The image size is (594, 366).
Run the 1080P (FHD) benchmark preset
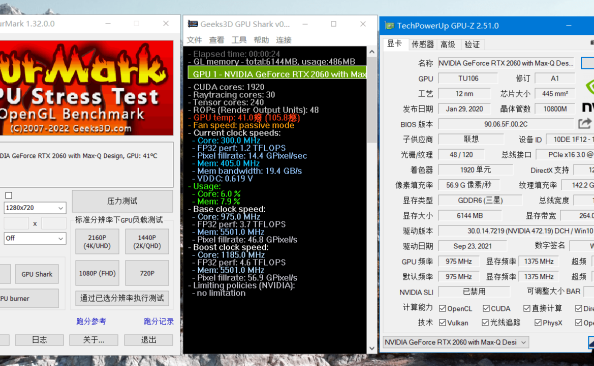click(x=97, y=273)
